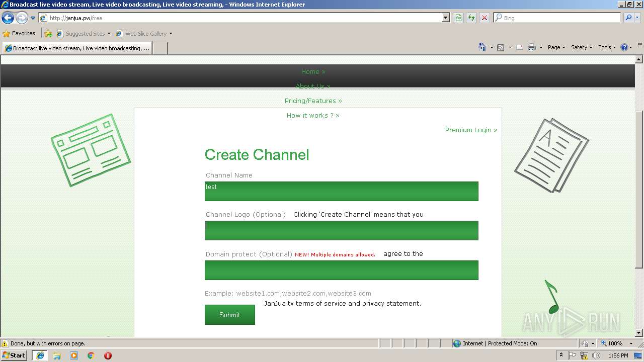Screen dimensions: 644x362
Task: Click Add to Favorites Bar icon
Action: pyautogui.click(x=48, y=34)
